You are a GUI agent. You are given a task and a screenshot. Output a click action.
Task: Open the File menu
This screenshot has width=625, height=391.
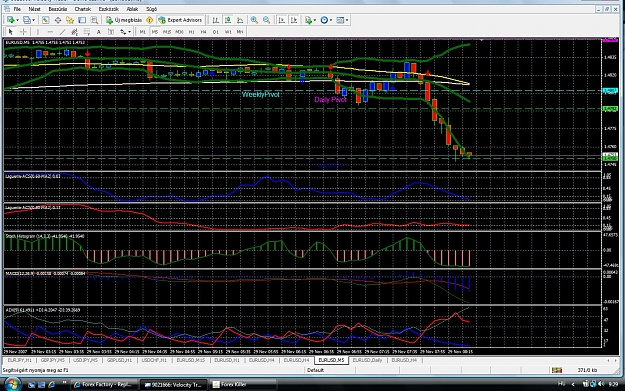point(17,9)
